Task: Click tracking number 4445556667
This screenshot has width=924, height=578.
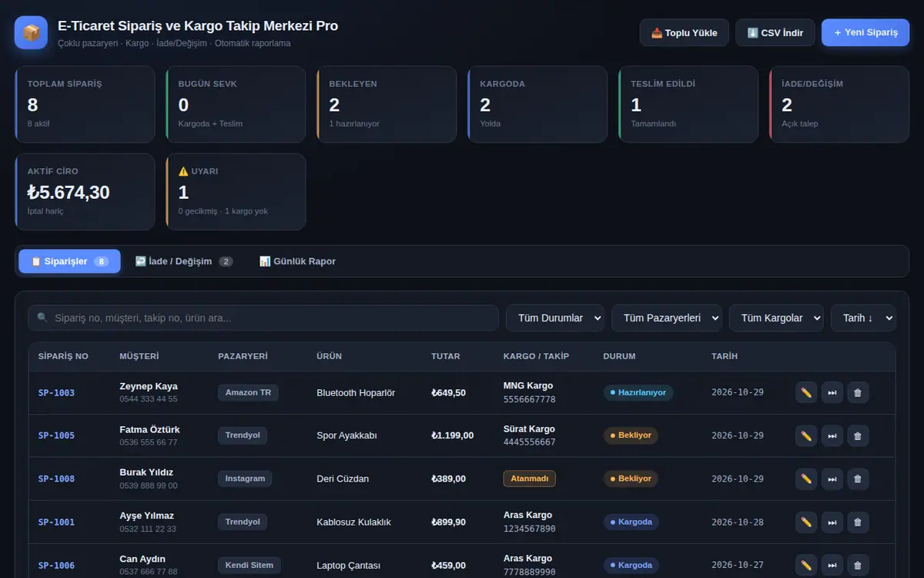Action: tap(530, 442)
